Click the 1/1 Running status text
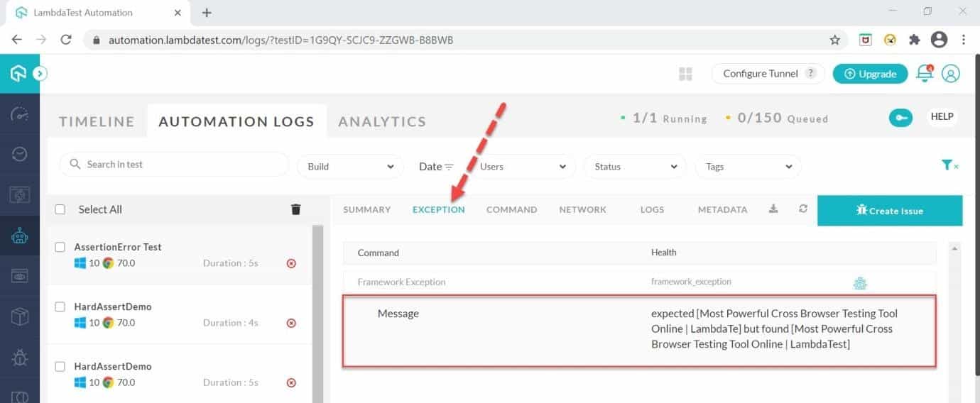Screen dimensions: 980x403 663,118
